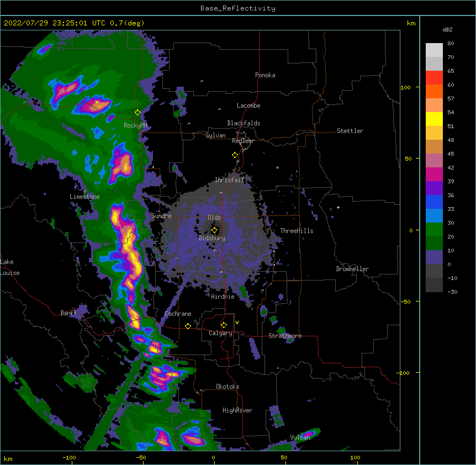Click the Vulcan city label
Screen dimensions: 476x465
(300, 437)
